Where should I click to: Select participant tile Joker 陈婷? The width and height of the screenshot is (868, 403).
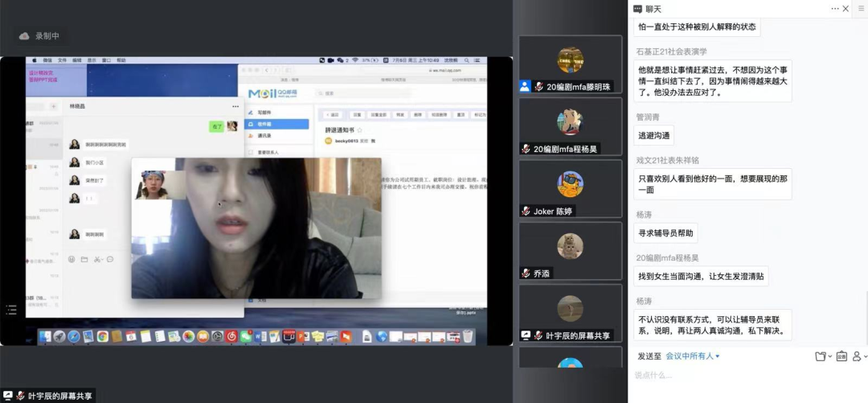tap(570, 188)
